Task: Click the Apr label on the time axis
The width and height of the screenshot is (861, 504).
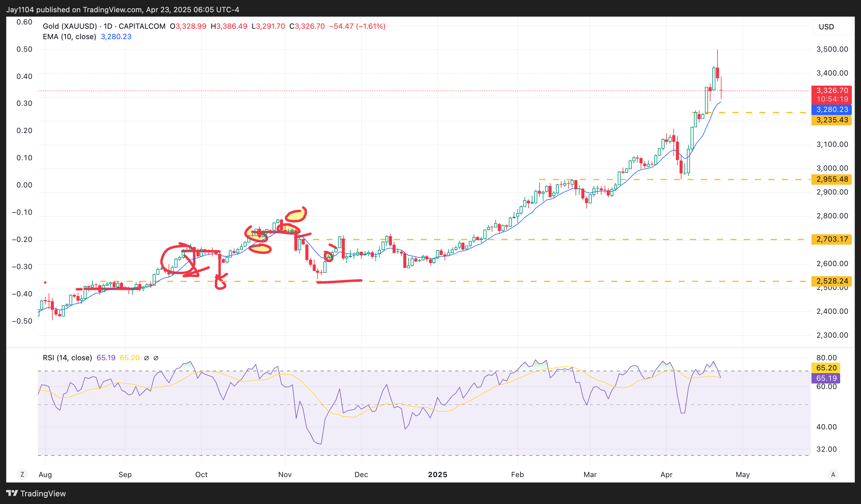Action: click(x=666, y=475)
